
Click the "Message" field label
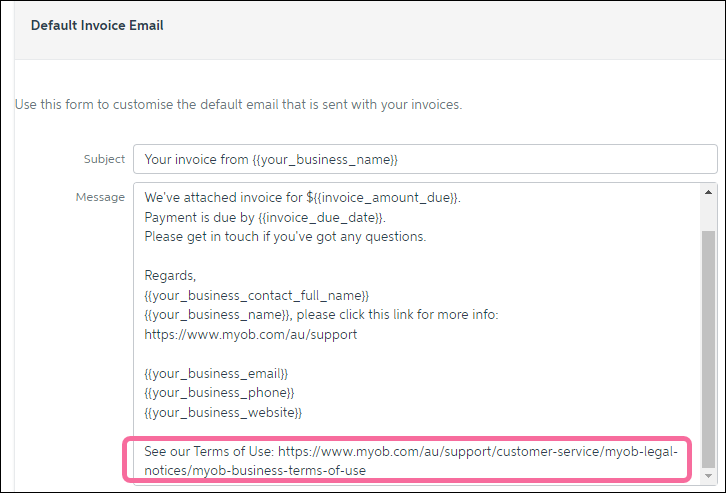[100, 197]
